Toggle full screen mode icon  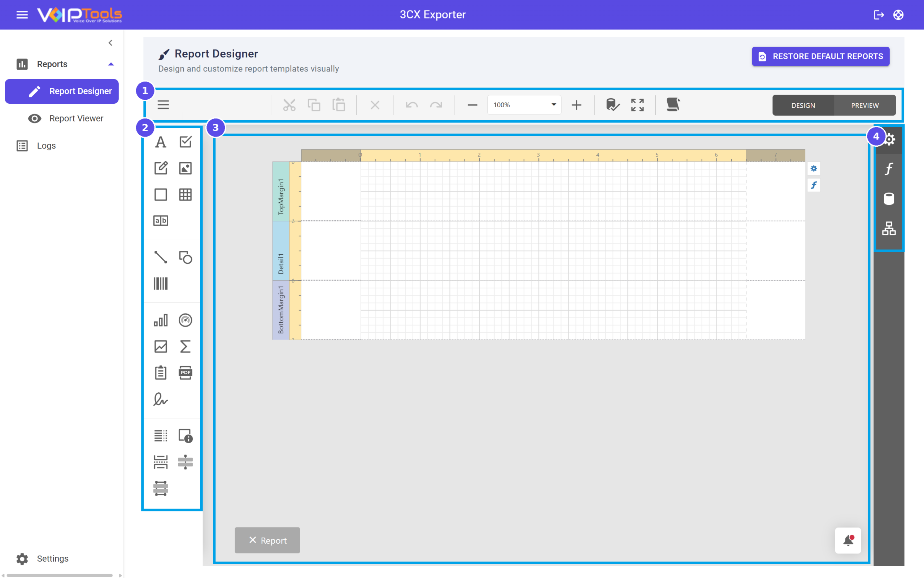pos(637,105)
